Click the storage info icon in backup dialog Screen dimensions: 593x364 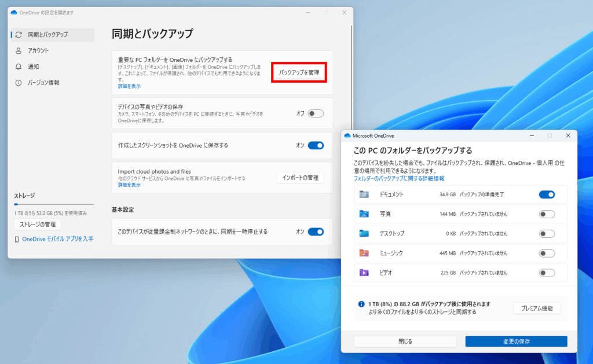point(361,304)
